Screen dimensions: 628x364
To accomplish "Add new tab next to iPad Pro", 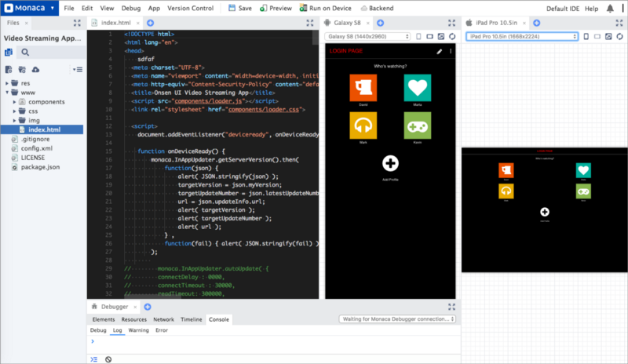I will click(x=537, y=23).
